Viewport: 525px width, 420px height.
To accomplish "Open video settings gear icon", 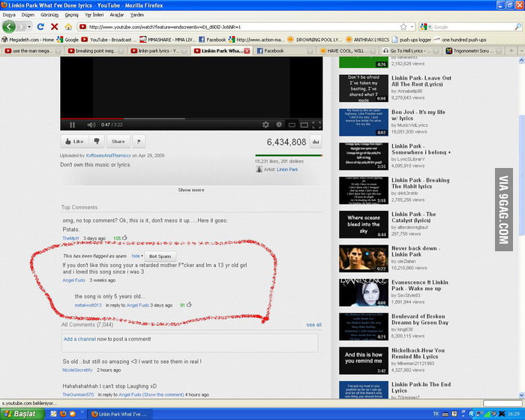I will (x=265, y=124).
